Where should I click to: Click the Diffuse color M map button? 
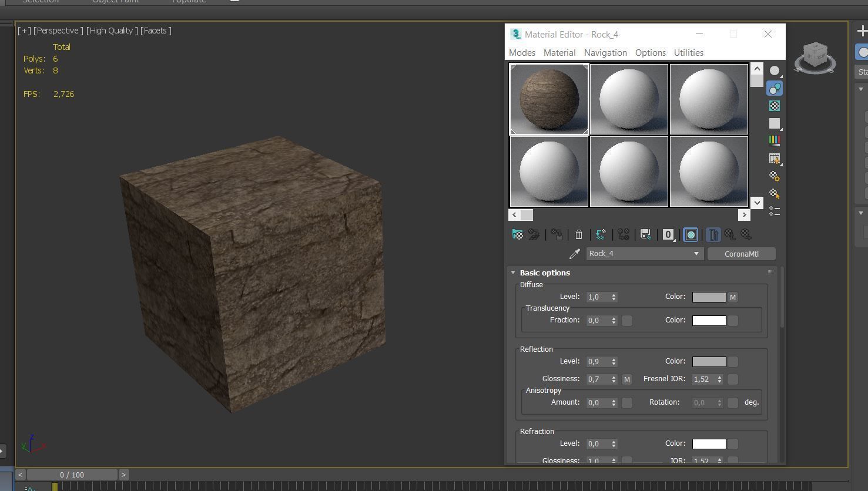(733, 297)
